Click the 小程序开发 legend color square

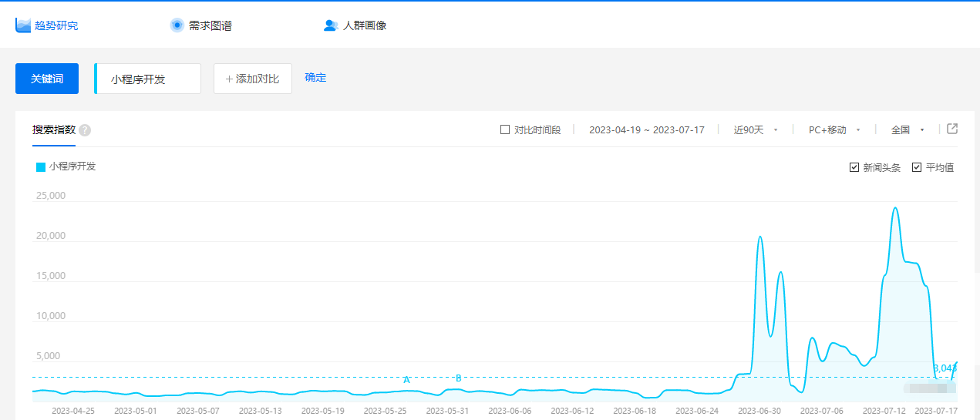pos(41,166)
